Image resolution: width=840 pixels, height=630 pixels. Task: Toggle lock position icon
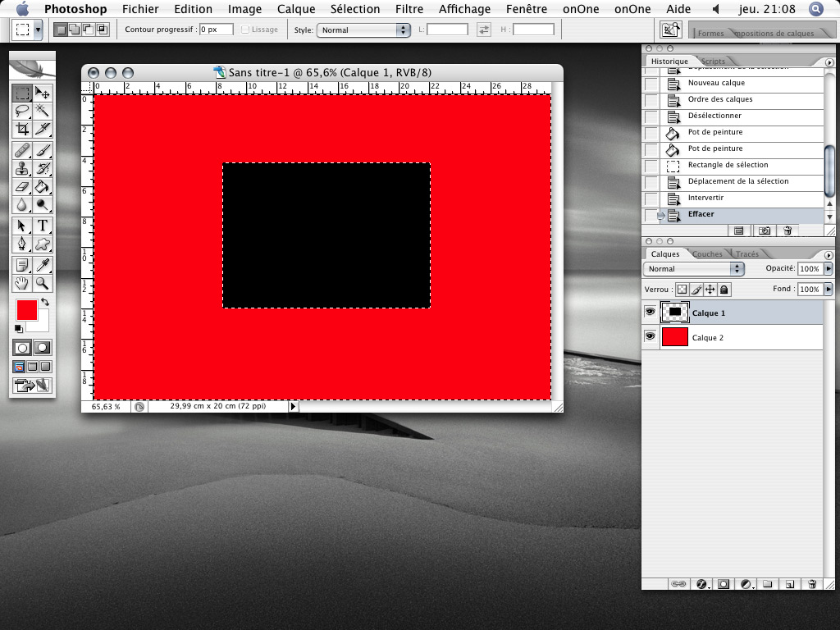coord(710,290)
